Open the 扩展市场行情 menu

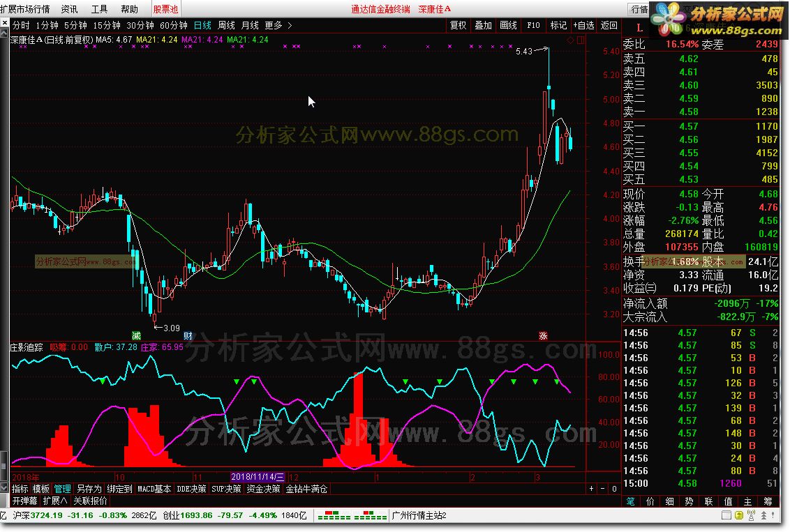(x=25, y=9)
